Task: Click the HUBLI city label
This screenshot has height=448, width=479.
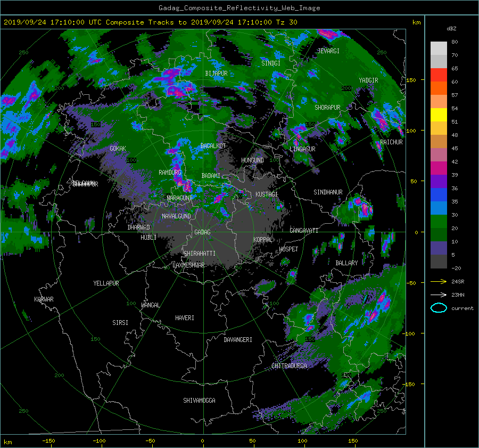Action: (148, 238)
